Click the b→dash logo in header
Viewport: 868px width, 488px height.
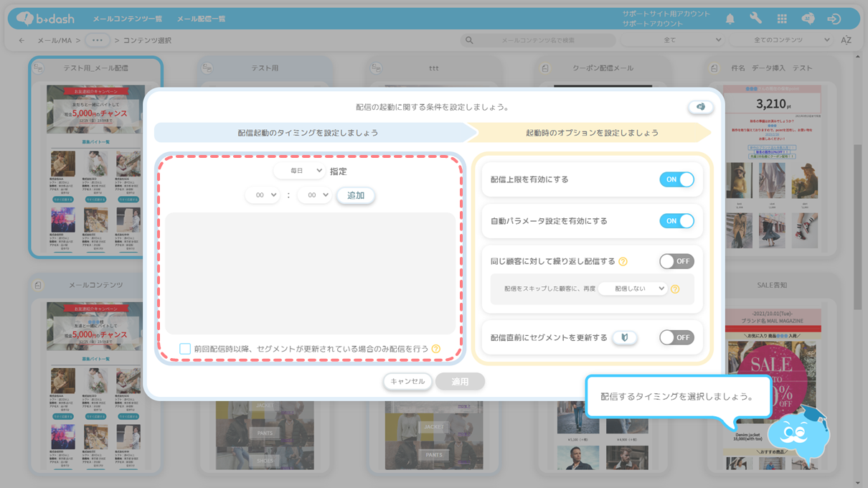point(44,19)
